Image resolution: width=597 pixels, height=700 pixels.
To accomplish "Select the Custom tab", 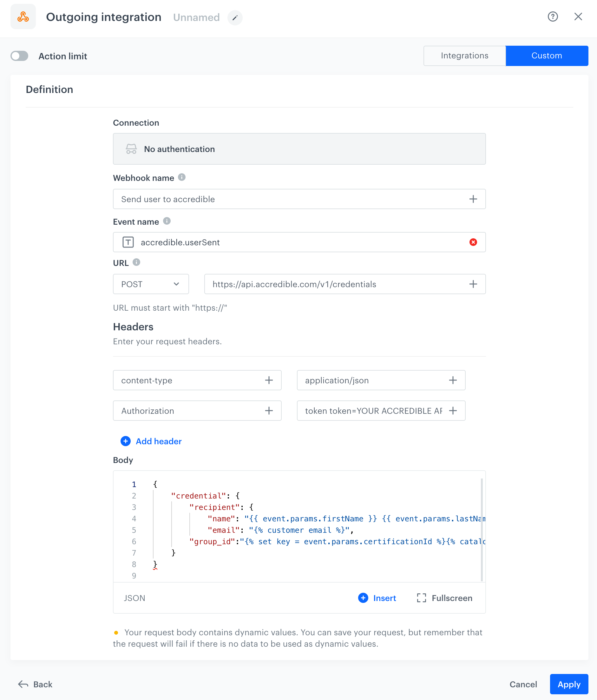I will 546,56.
